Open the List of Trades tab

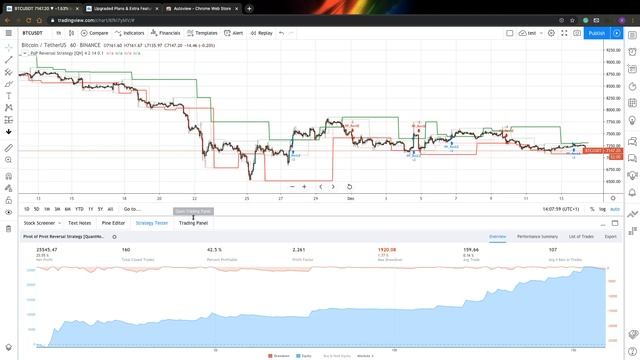(x=581, y=237)
